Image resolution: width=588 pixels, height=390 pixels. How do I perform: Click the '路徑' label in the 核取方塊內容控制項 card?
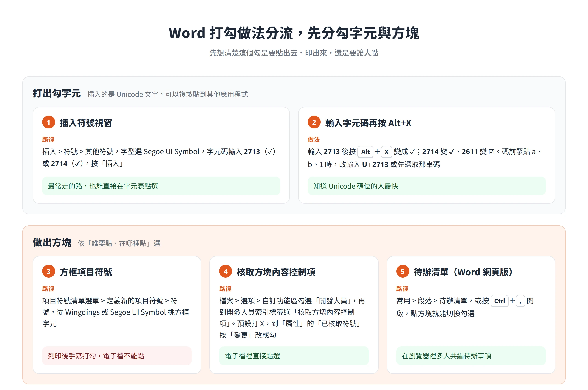click(x=225, y=289)
